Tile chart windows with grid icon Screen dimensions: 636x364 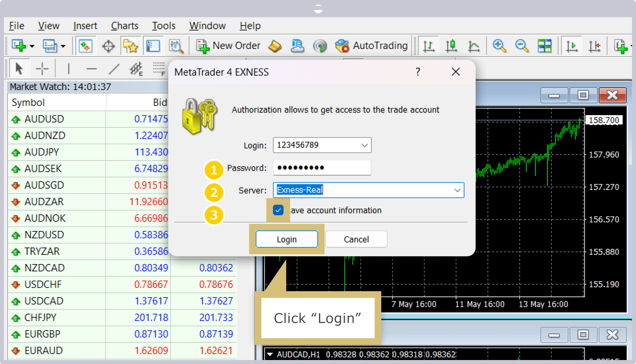(x=545, y=46)
